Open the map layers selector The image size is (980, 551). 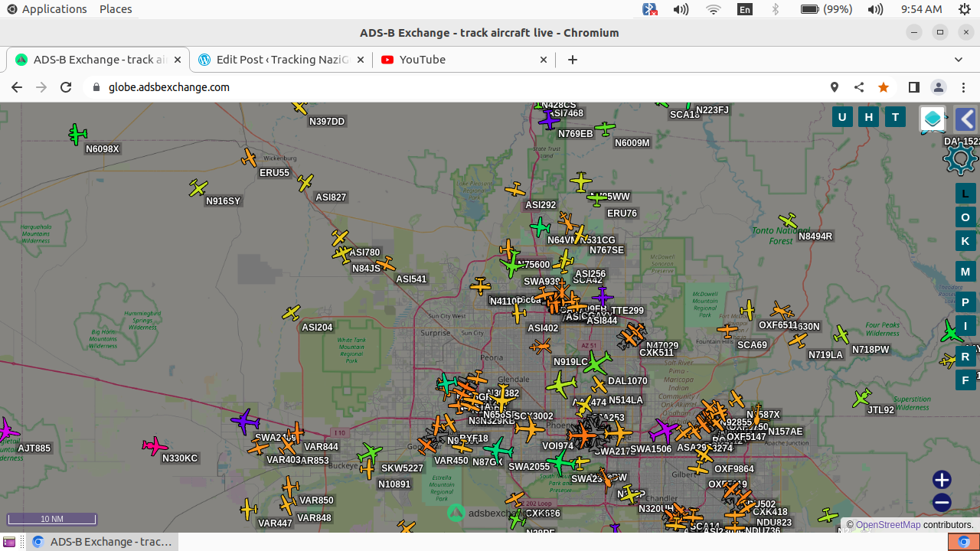933,119
